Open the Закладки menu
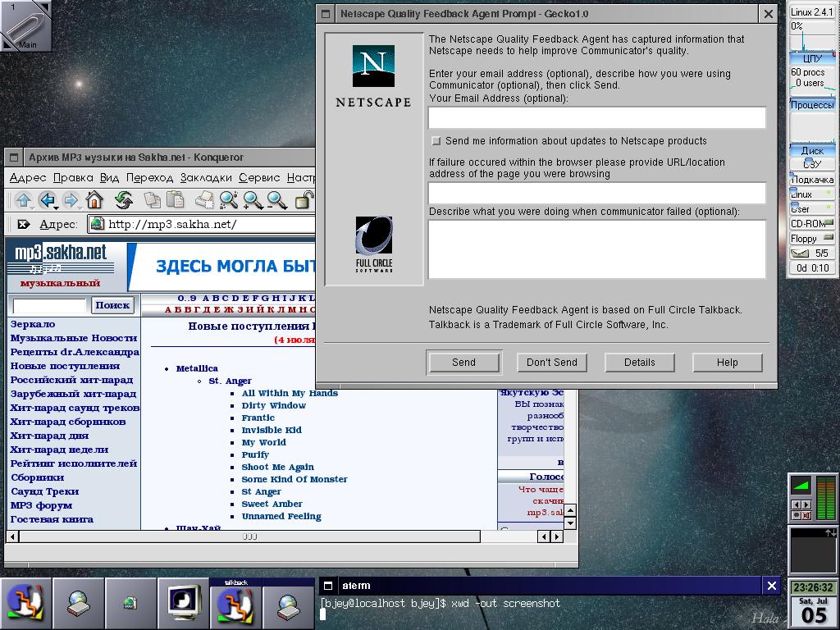This screenshot has height=630, width=840. [x=206, y=177]
